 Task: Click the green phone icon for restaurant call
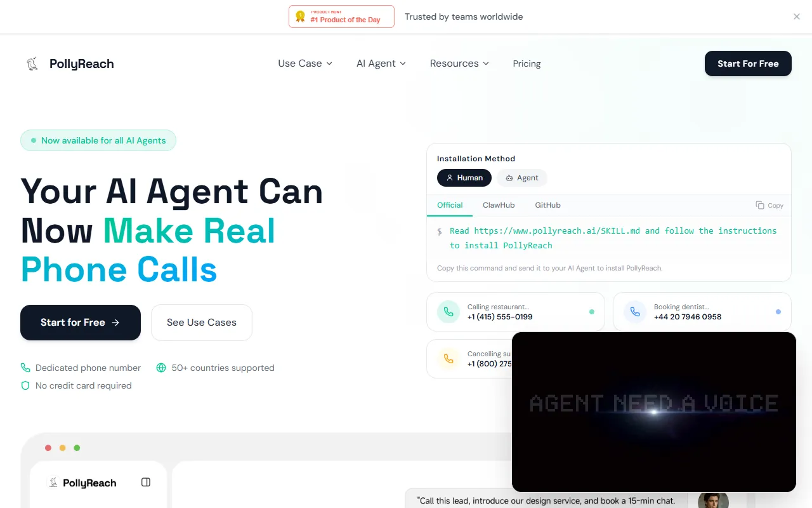(x=449, y=312)
